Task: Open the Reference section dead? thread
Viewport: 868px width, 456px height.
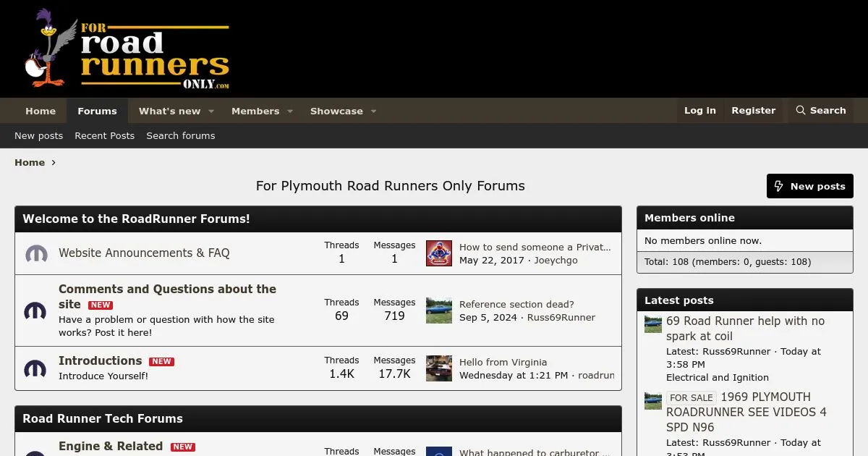Action: coord(516,305)
